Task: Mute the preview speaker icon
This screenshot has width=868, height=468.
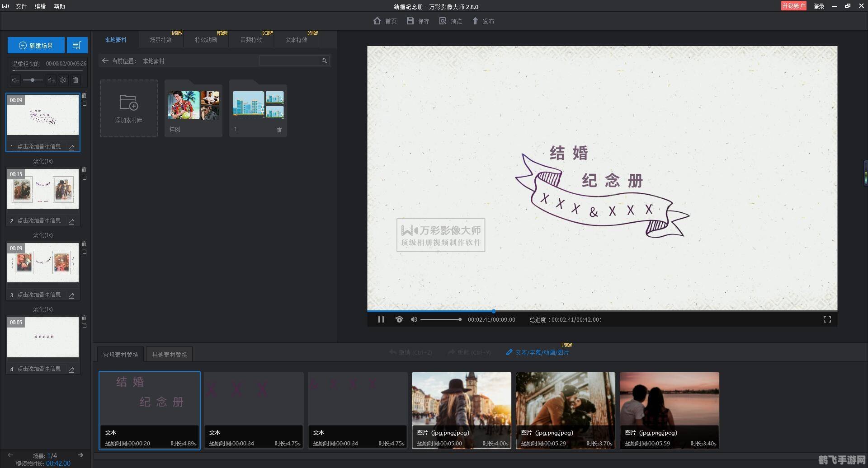Action: click(x=414, y=319)
